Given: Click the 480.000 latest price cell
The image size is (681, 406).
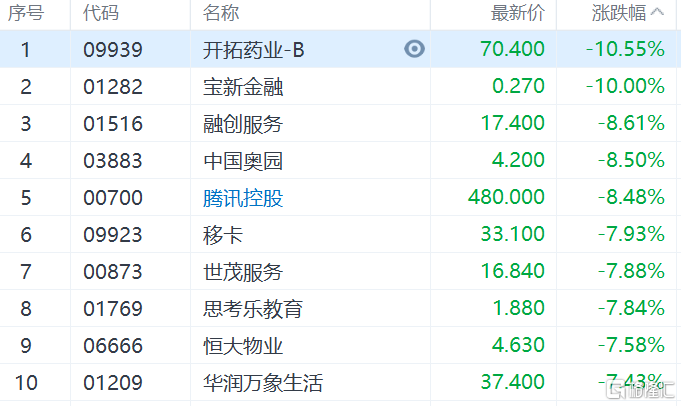Looking at the screenshot, I should point(506,198).
